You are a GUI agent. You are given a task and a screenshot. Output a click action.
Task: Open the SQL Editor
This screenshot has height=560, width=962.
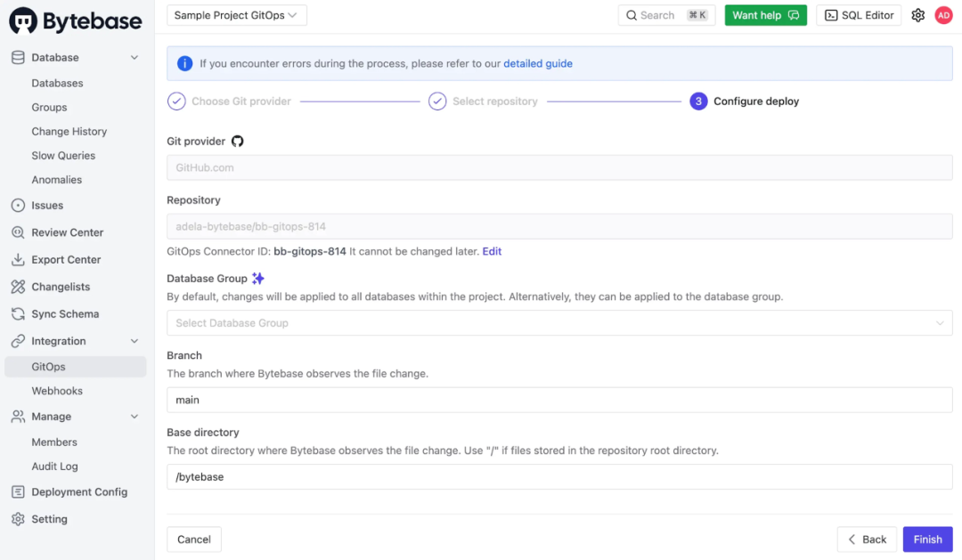coord(859,15)
